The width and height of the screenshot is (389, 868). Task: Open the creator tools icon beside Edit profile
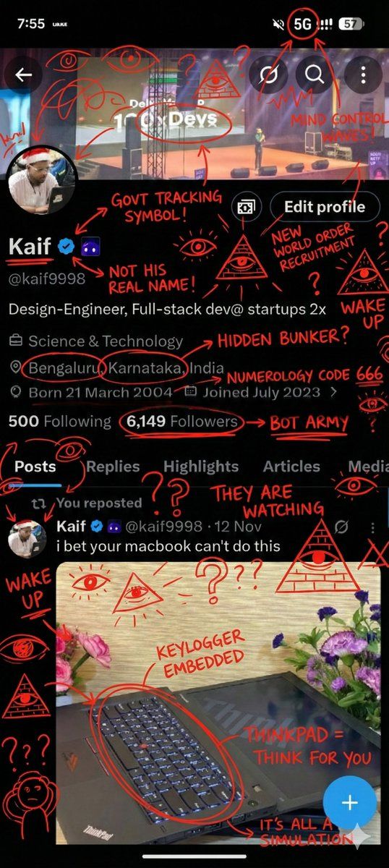[x=247, y=207]
